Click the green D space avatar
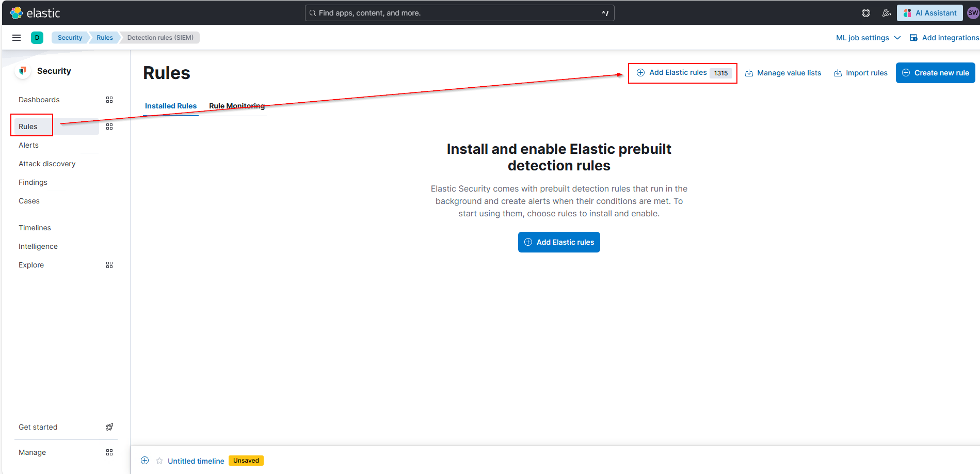The width and height of the screenshot is (980, 474). click(x=37, y=38)
